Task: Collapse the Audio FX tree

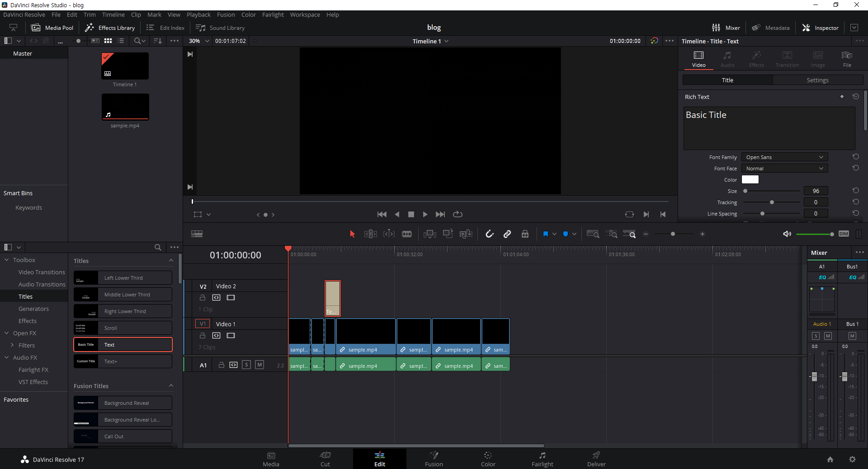Action: 7,357
